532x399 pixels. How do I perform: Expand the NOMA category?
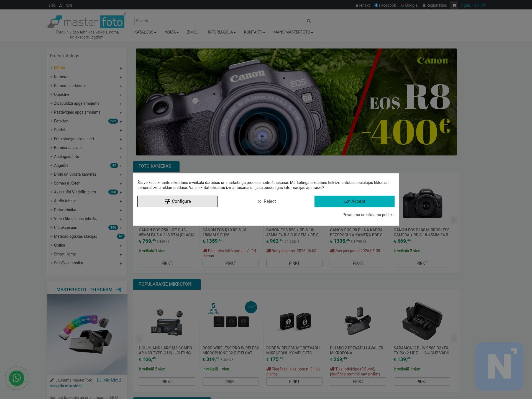point(121,68)
